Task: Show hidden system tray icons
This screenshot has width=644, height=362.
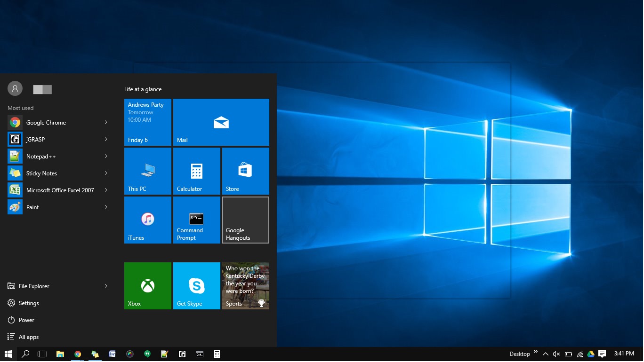Action: (x=545, y=354)
